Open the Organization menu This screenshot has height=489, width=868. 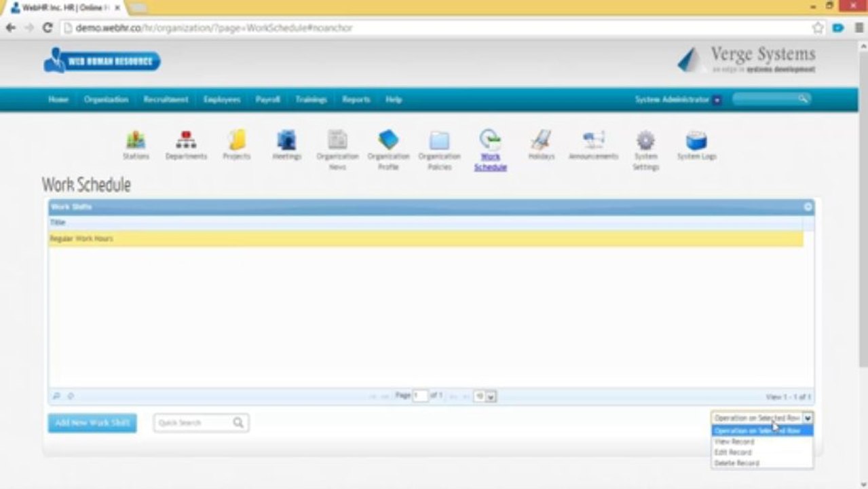coord(106,99)
